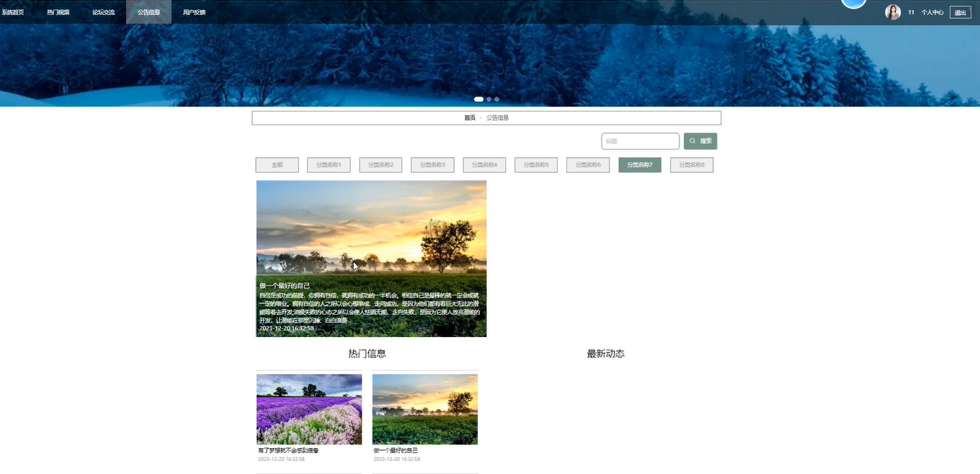Click the 搜索 search button
Viewport: 980px width, 474px height.
click(x=700, y=141)
